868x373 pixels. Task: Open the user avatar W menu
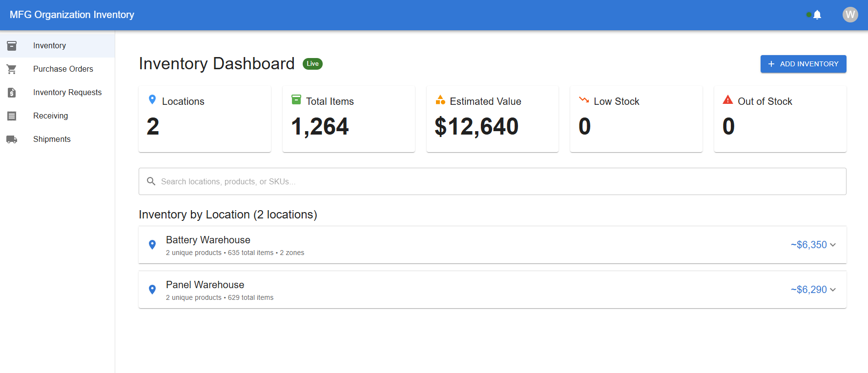pos(850,15)
